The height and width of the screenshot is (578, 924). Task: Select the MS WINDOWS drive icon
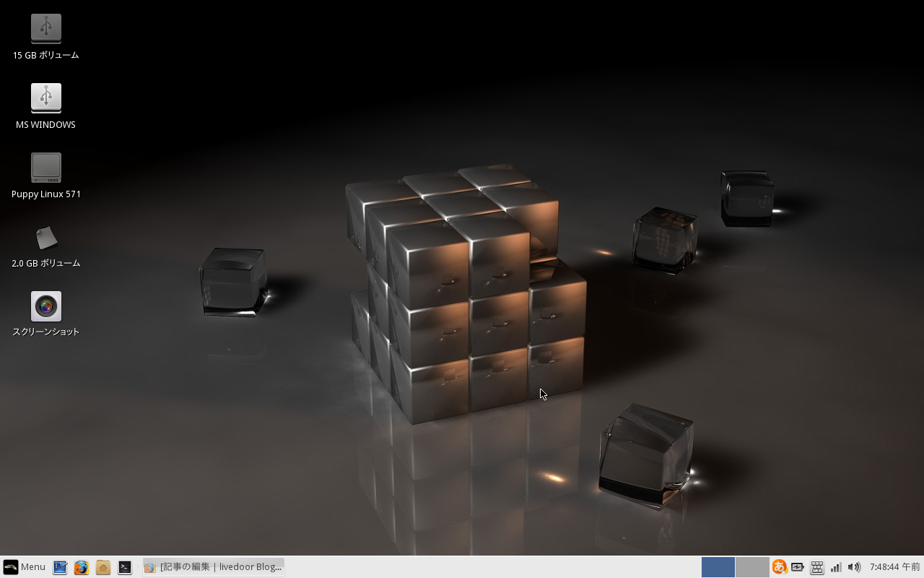pyautogui.click(x=46, y=98)
